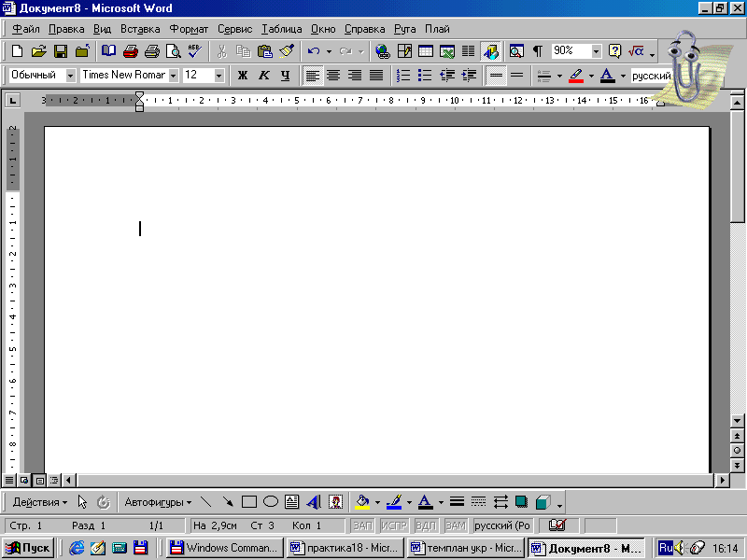Screen dimensions: 747x560
Task: Copy selection using the copy icon
Action: [x=243, y=51]
